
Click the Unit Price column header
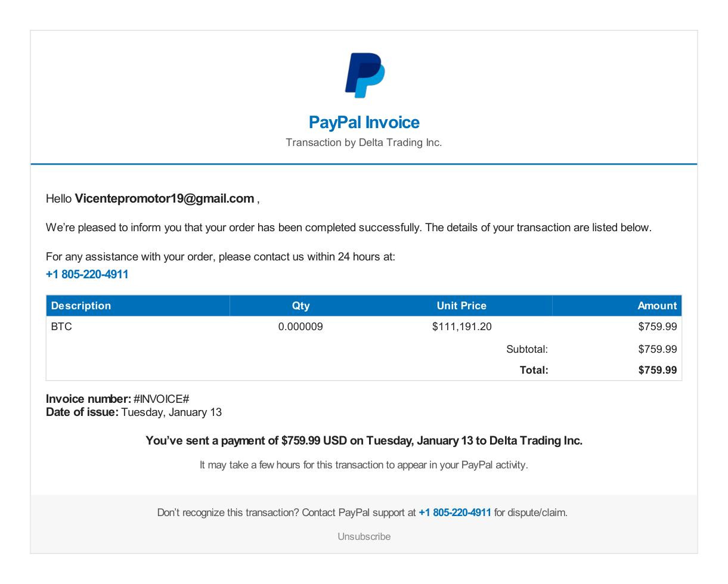[x=461, y=306]
